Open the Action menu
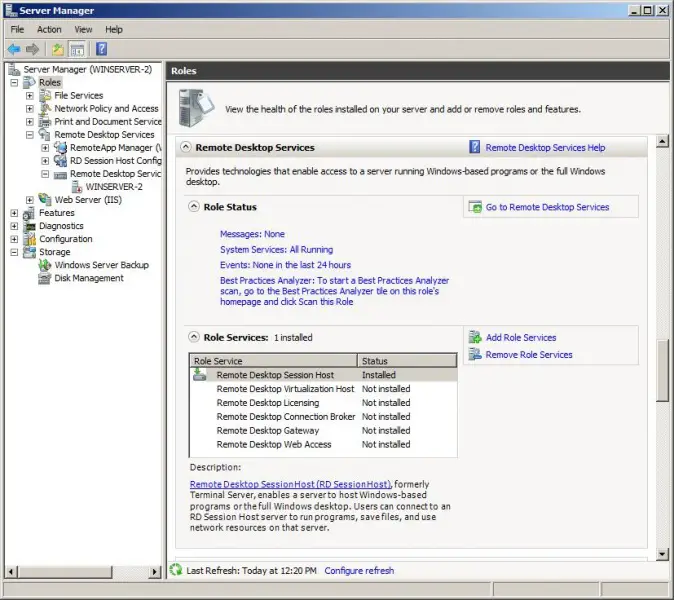674x600 pixels. tap(49, 29)
